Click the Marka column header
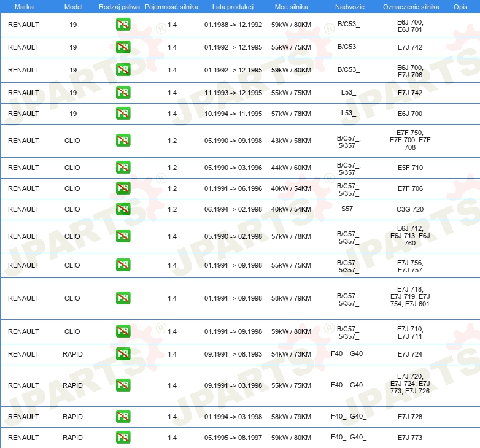Screen dimensions: 480x448 (24, 7)
